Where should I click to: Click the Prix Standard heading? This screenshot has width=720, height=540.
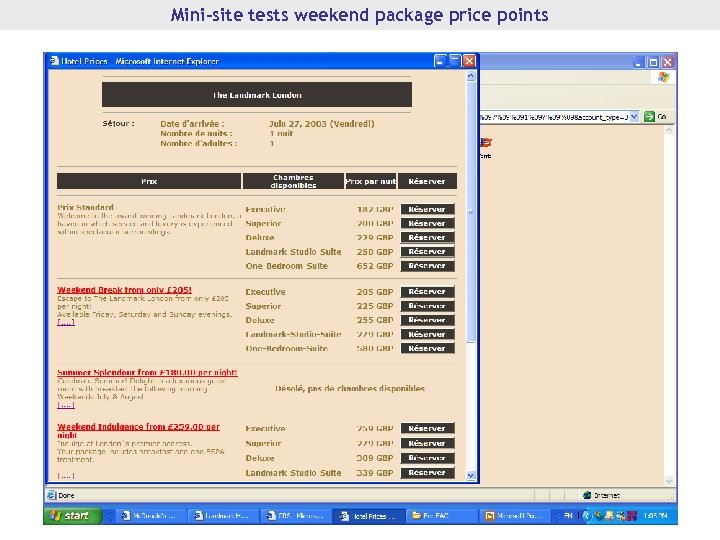pos(85,207)
